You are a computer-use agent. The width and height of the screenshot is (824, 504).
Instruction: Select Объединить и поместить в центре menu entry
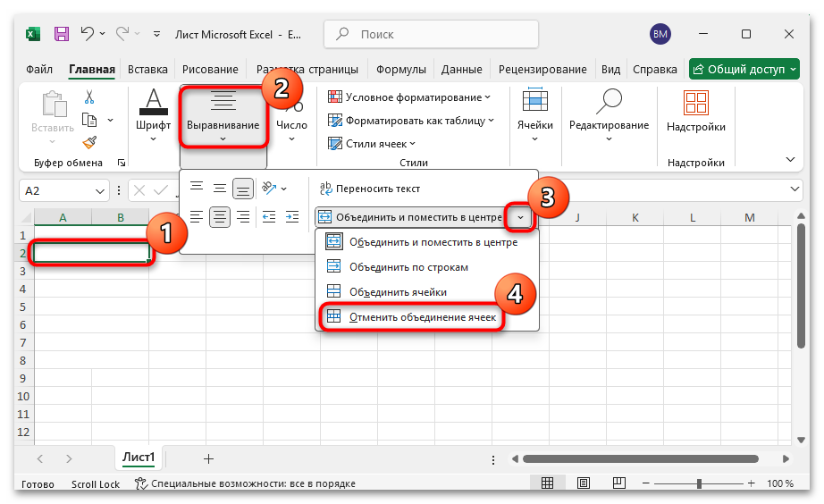426,242
